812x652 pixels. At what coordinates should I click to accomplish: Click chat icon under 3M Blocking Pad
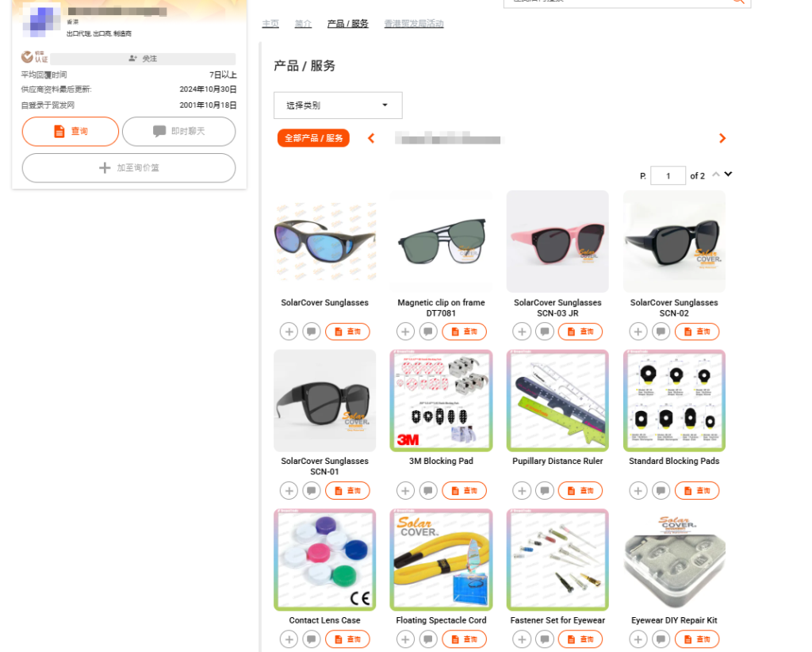pos(428,491)
